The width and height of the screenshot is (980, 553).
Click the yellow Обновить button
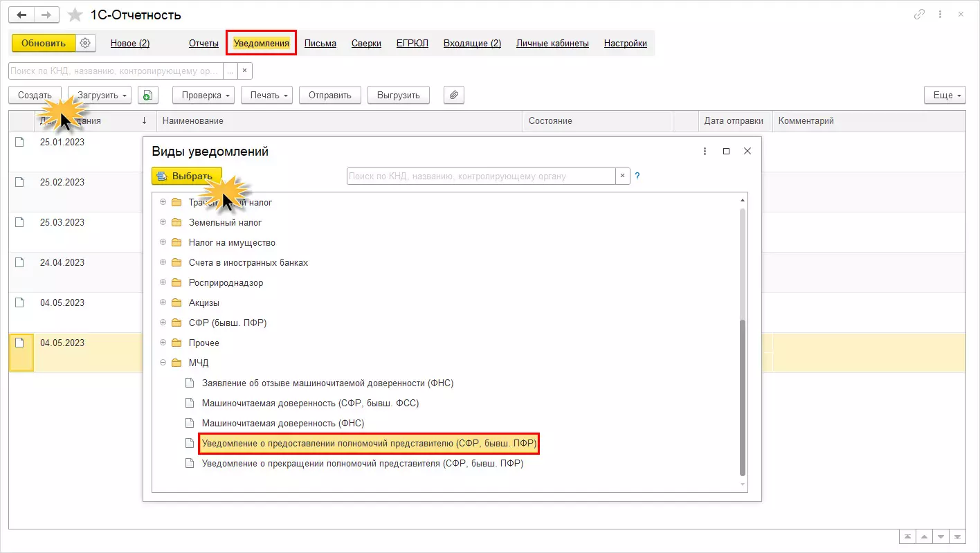pos(43,43)
